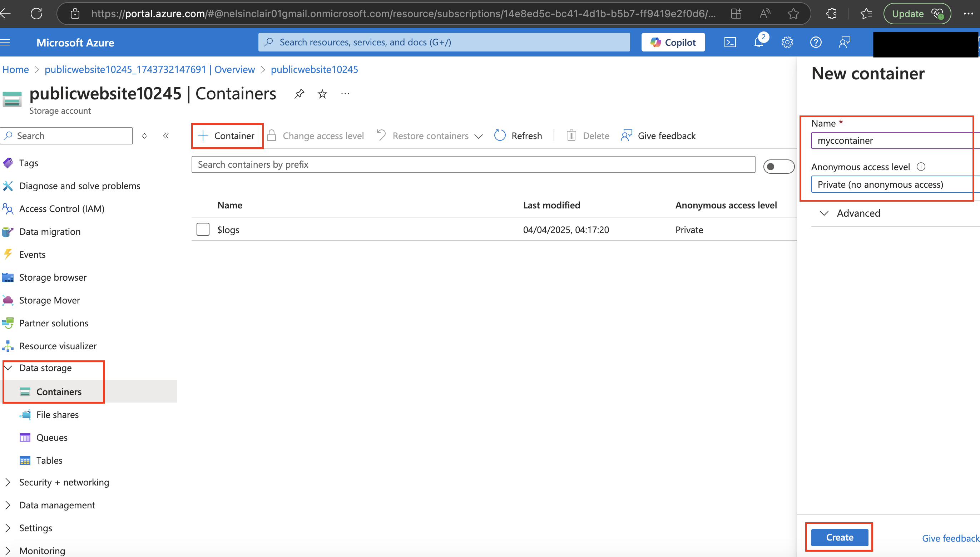This screenshot has height=557, width=980.
Task: Open the $logs container
Action: click(x=228, y=230)
